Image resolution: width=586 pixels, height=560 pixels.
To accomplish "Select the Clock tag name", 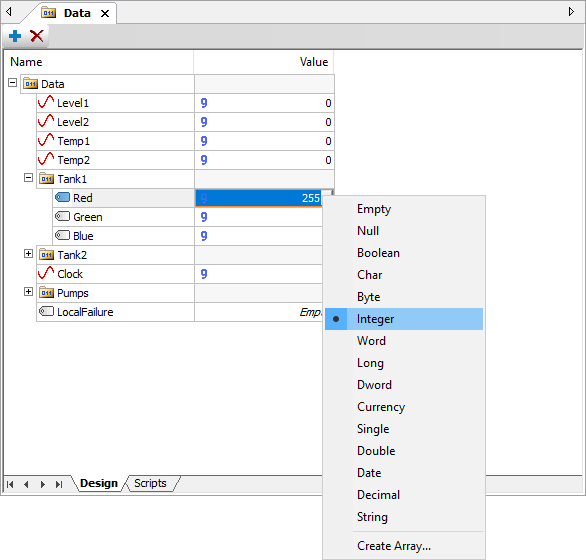I will (70, 274).
